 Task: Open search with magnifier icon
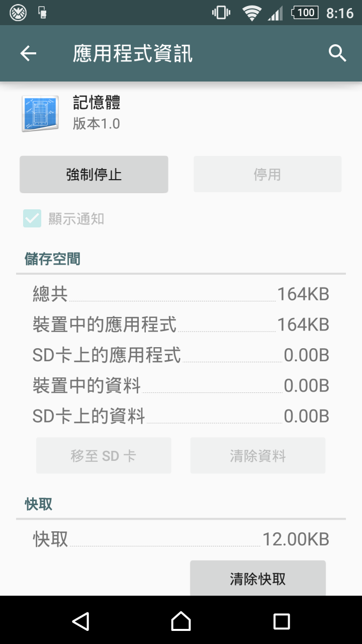pyautogui.click(x=337, y=53)
